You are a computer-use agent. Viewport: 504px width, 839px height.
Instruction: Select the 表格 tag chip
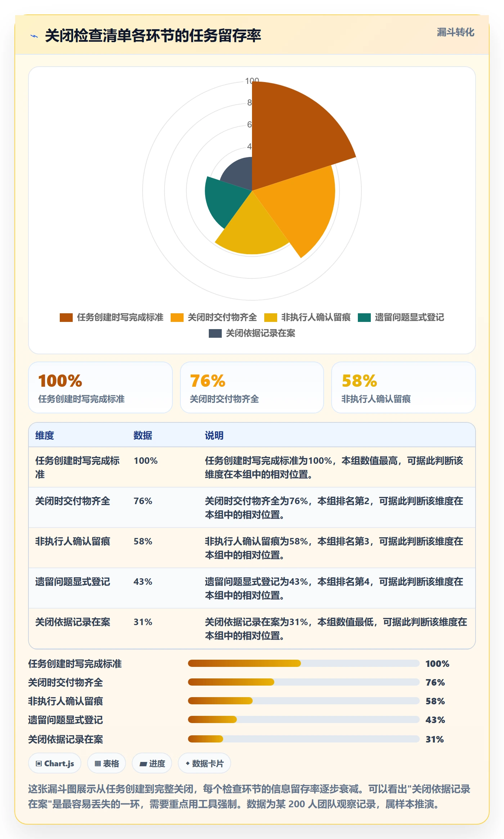(107, 763)
